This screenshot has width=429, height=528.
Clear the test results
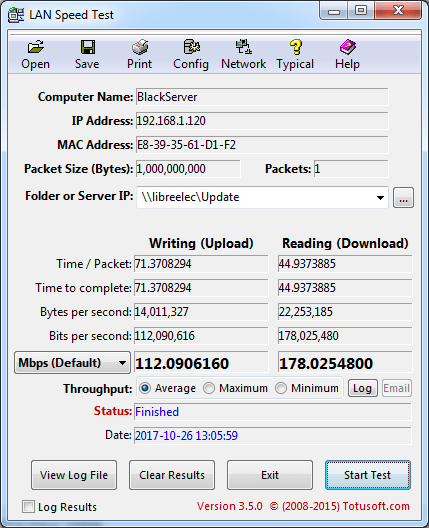click(x=172, y=475)
